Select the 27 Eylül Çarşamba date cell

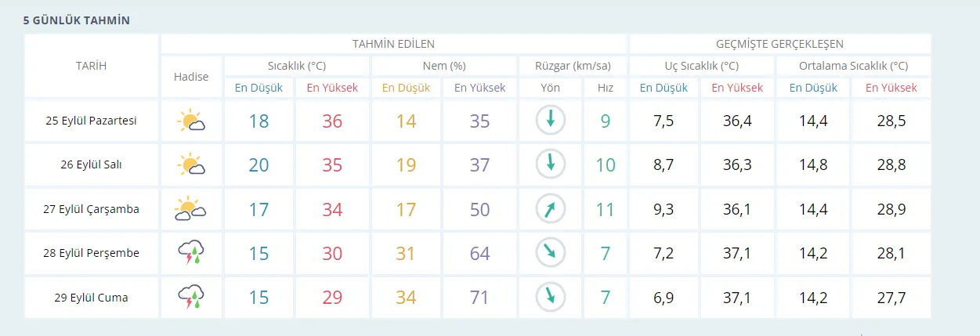click(x=92, y=209)
